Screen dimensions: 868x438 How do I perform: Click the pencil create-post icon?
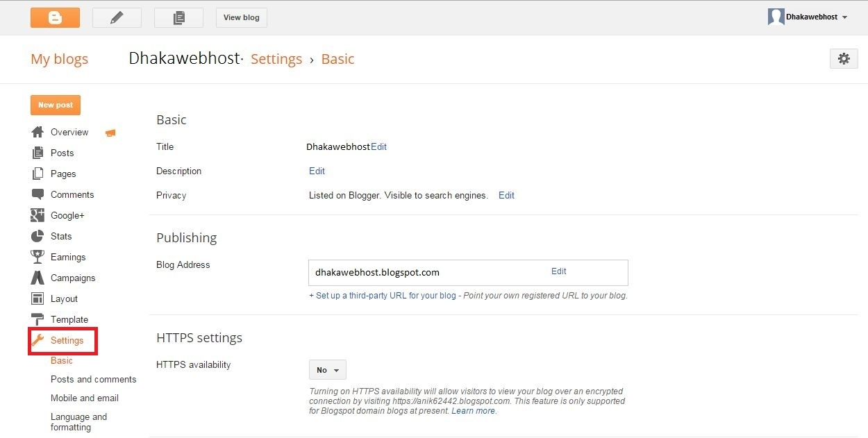(117, 17)
